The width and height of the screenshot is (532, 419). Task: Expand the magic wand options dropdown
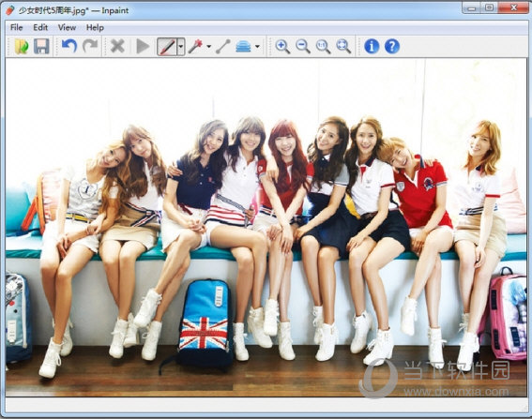pos(209,47)
